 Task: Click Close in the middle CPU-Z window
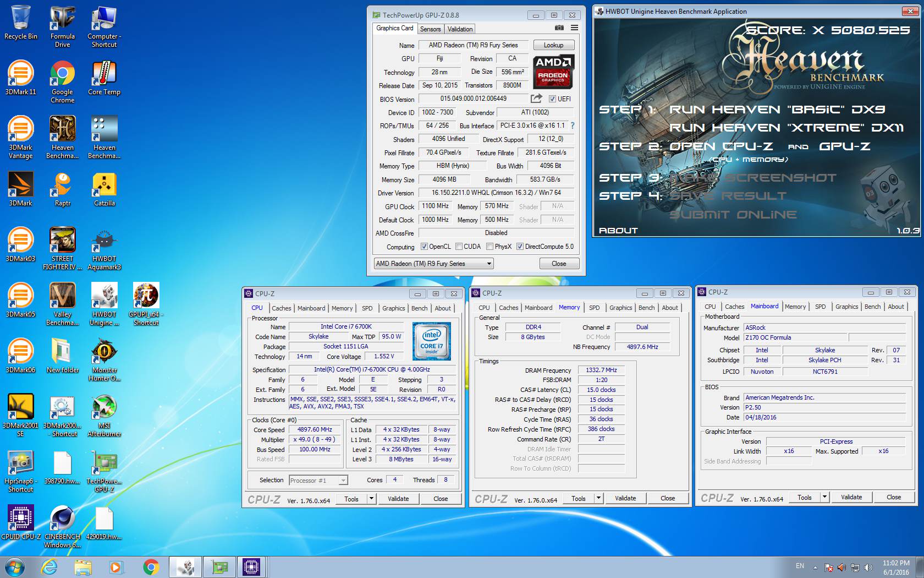(668, 498)
